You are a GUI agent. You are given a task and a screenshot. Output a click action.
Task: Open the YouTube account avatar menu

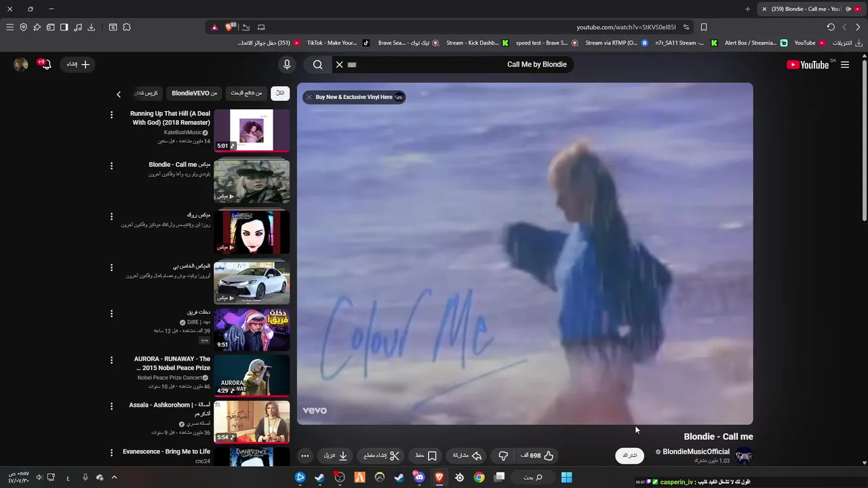(21, 64)
